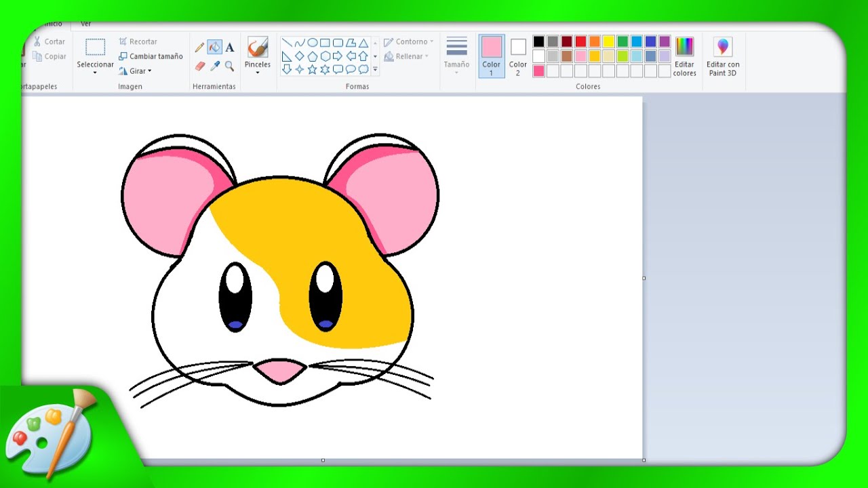The width and height of the screenshot is (868, 488).
Task: Pick the light pink color swatch
Action: pos(580,56)
